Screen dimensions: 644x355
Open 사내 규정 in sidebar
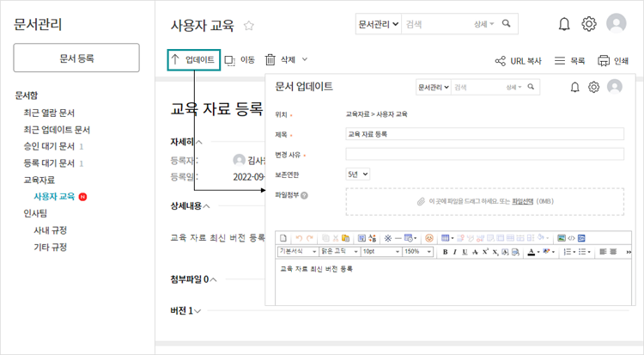(50, 230)
